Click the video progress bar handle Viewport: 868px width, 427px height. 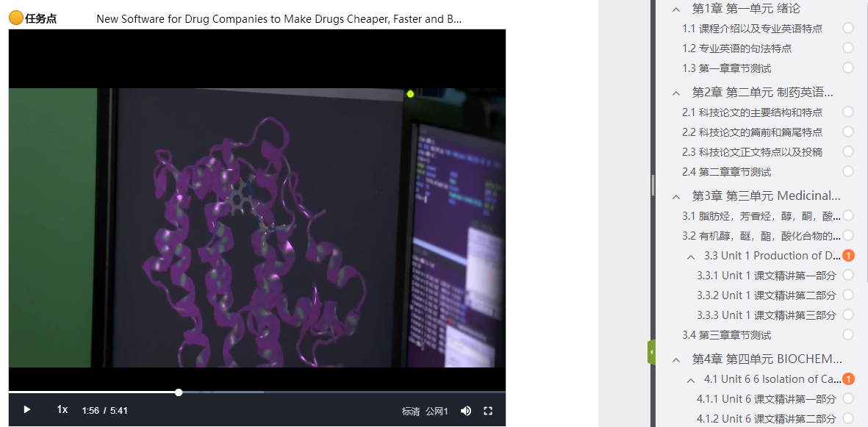(x=179, y=392)
